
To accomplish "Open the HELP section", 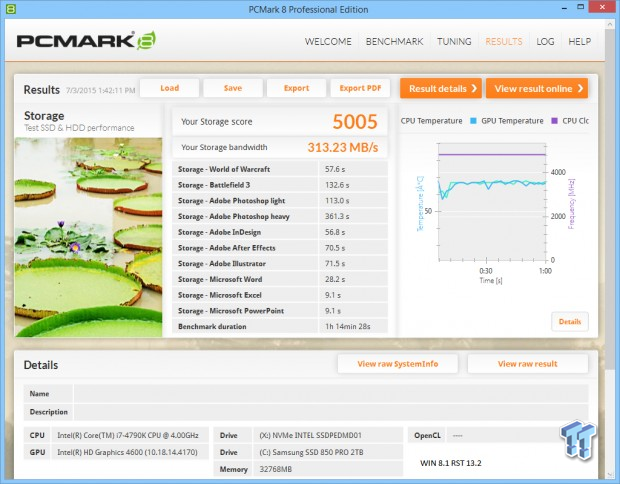I will click(x=579, y=42).
